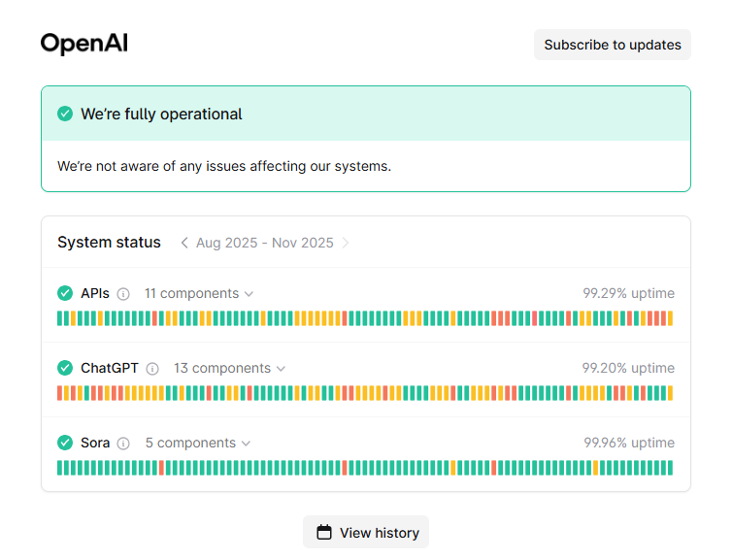Click the Sora green status check icon
Screen dimensions: 732x560
click(65, 443)
